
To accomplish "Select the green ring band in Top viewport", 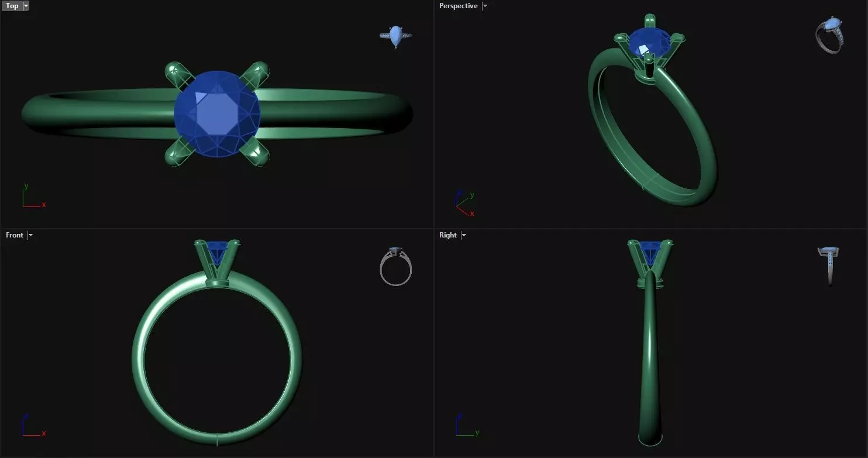I will tap(99, 114).
